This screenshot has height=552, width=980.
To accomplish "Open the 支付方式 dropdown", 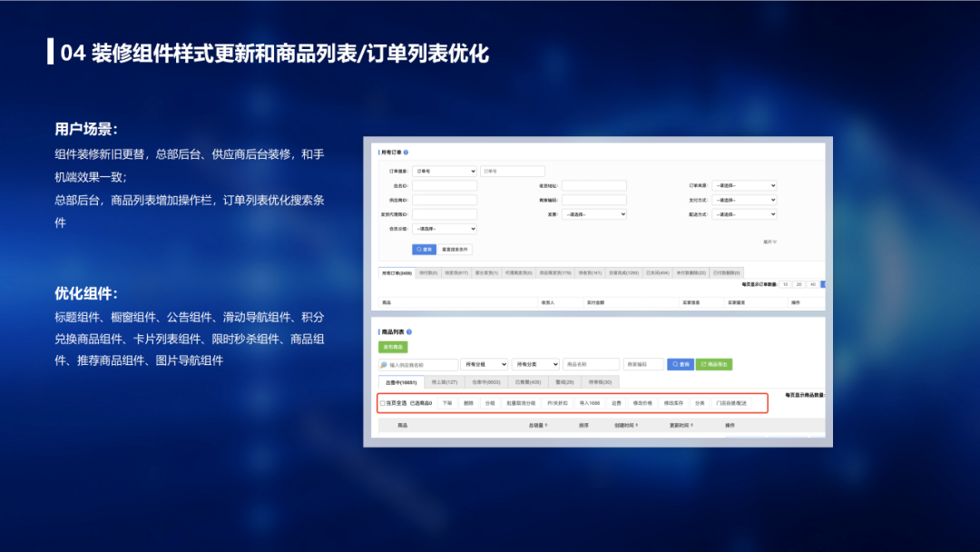I will pos(743,200).
